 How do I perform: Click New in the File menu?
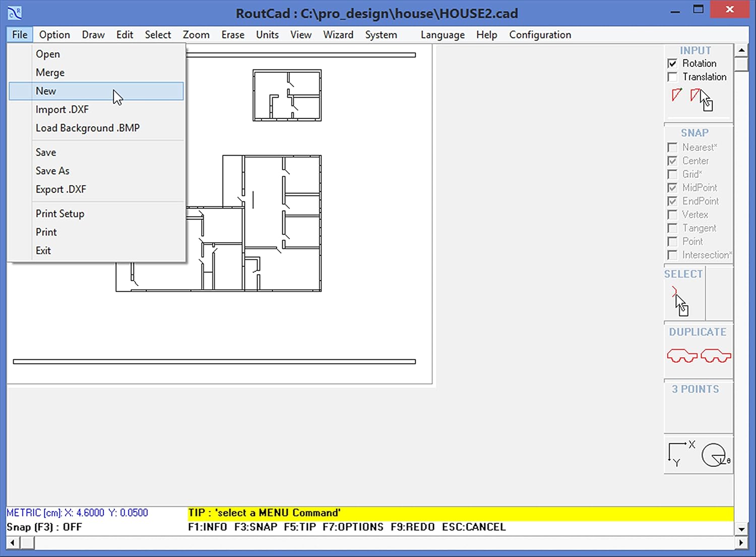tap(46, 91)
